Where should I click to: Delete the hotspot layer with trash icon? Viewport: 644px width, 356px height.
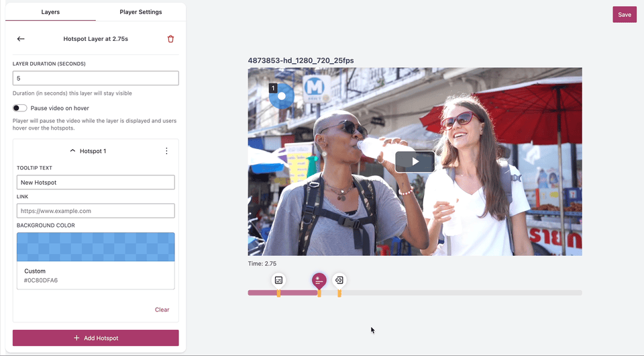click(x=170, y=39)
